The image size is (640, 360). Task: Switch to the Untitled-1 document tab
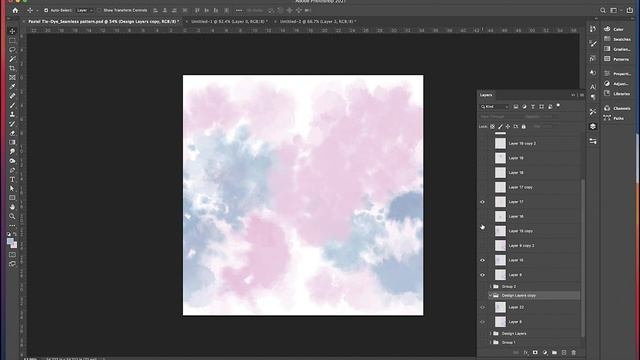[229, 21]
